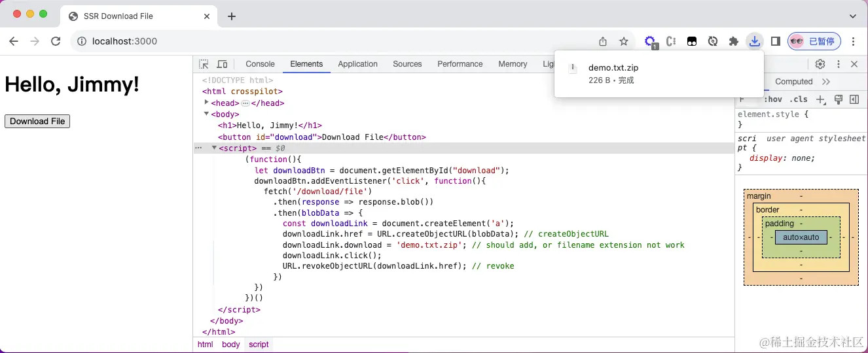The height and width of the screenshot is (353, 868).
Task: Open the Performance tab
Action: pyautogui.click(x=460, y=64)
